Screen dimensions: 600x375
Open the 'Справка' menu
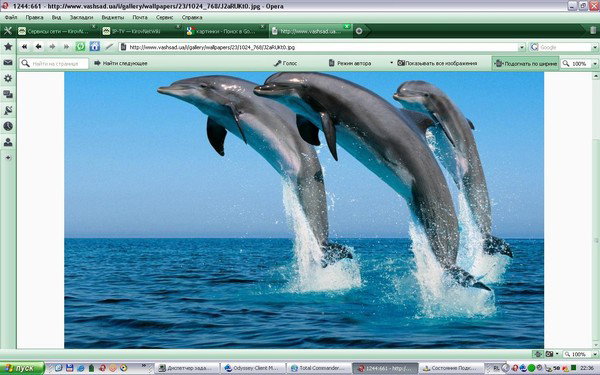(192, 17)
